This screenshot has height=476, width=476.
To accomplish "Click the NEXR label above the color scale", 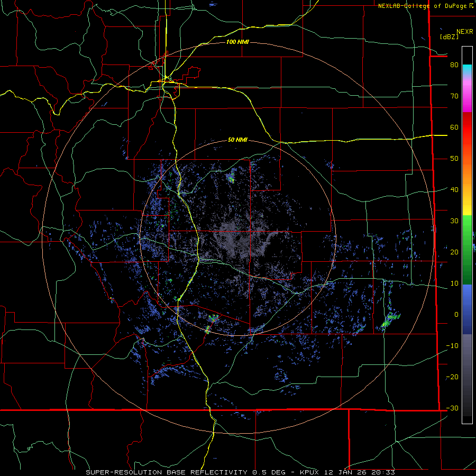I will coord(464,32).
